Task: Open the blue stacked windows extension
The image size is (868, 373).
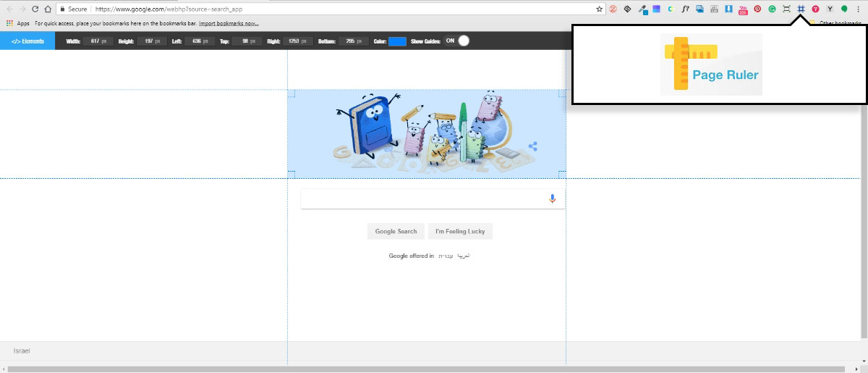Action: tap(699, 9)
